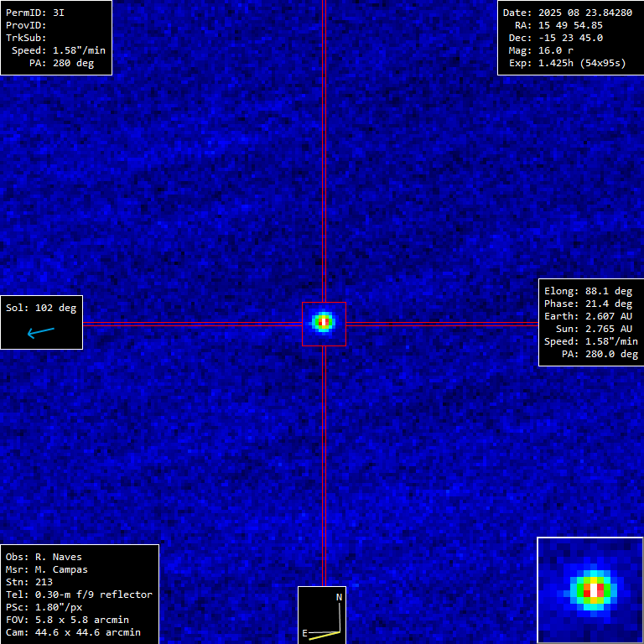
Task: Click the yellow motion vector line in compass
Action: pos(324,634)
